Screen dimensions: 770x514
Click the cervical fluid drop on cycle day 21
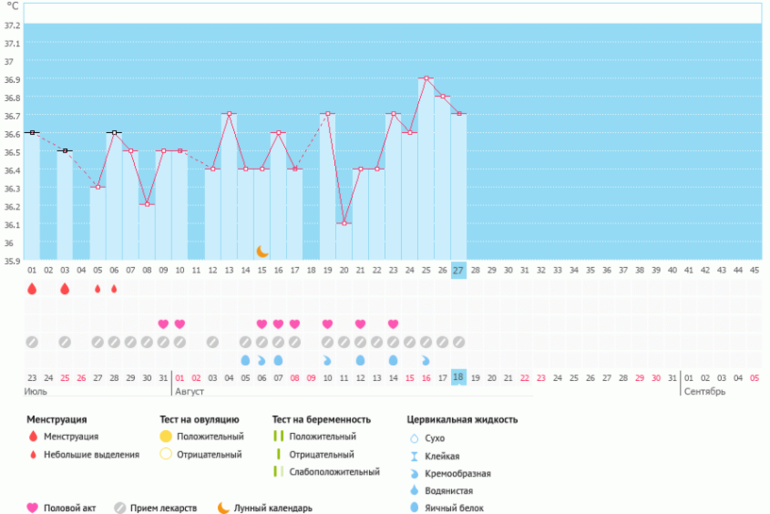360,360
